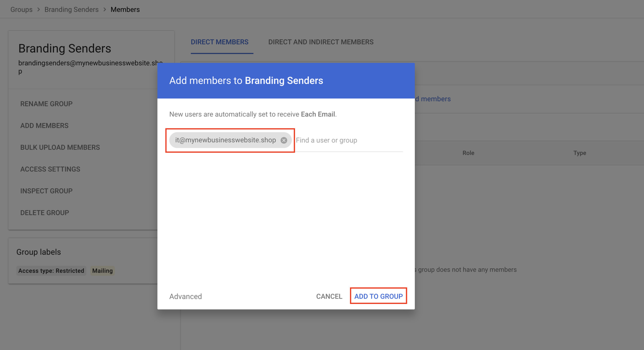The height and width of the screenshot is (350, 644).
Task: Click DELETE GROUP option
Action: (x=45, y=213)
